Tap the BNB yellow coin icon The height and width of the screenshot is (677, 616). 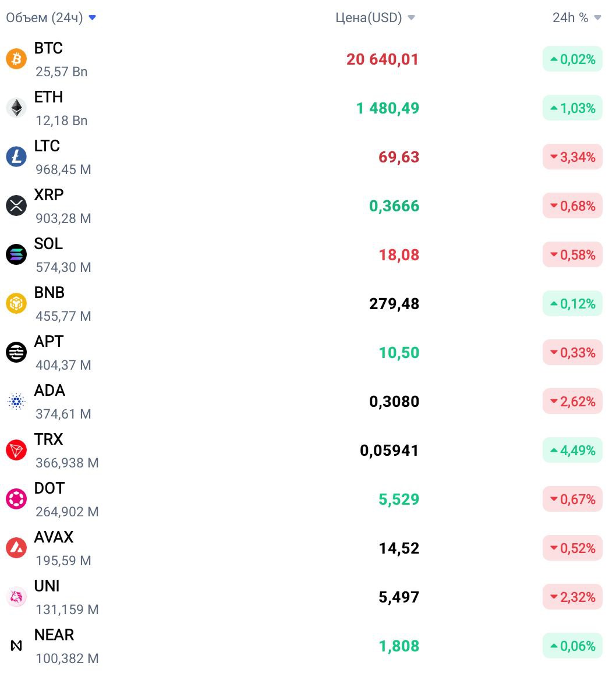(x=16, y=303)
